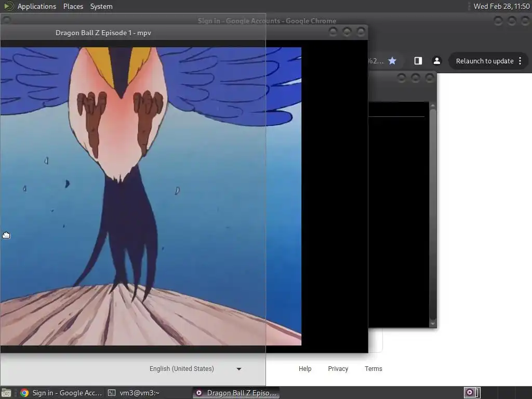Click the mpv video frame
532x399 pixels.
[x=151, y=196]
